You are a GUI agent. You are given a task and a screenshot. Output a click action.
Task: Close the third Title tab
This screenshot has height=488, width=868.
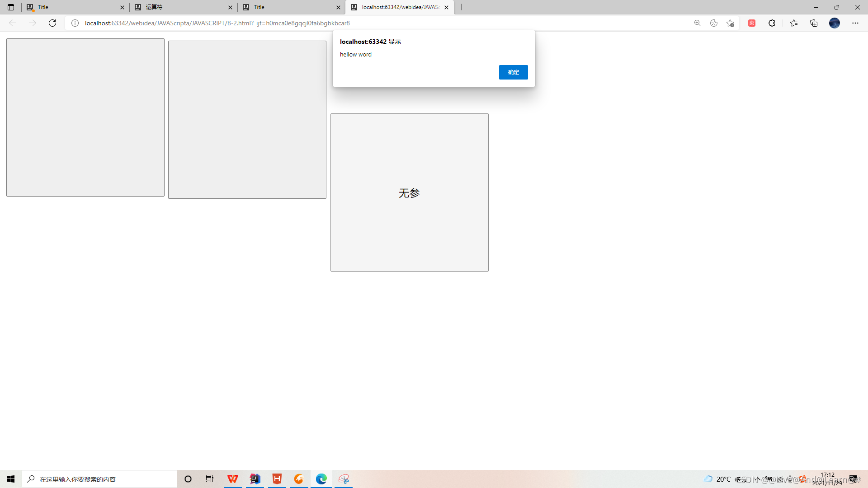(x=338, y=7)
